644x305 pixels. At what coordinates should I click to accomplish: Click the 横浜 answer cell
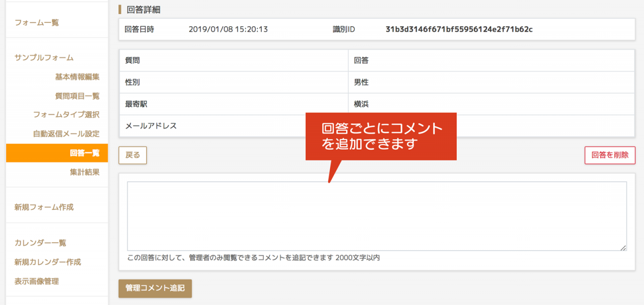click(x=491, y=104)
